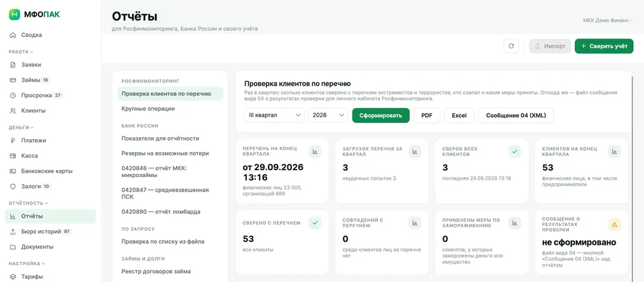The image size is (644, 282).
Task: Click the Займы card icon
Action: click(x=13, y=80)
